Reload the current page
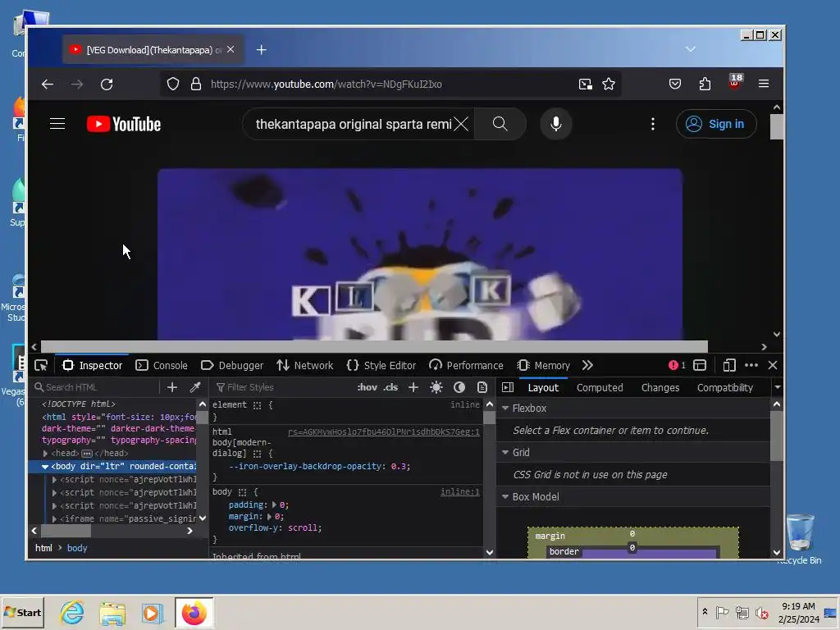This screenshot has height=630, width=840. [x=107, y=84]
